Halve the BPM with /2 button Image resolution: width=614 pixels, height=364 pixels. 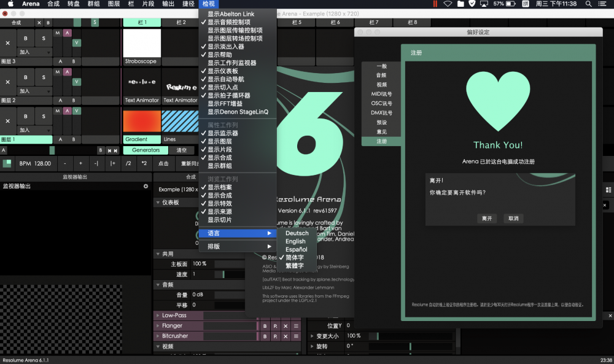(128, 163)
